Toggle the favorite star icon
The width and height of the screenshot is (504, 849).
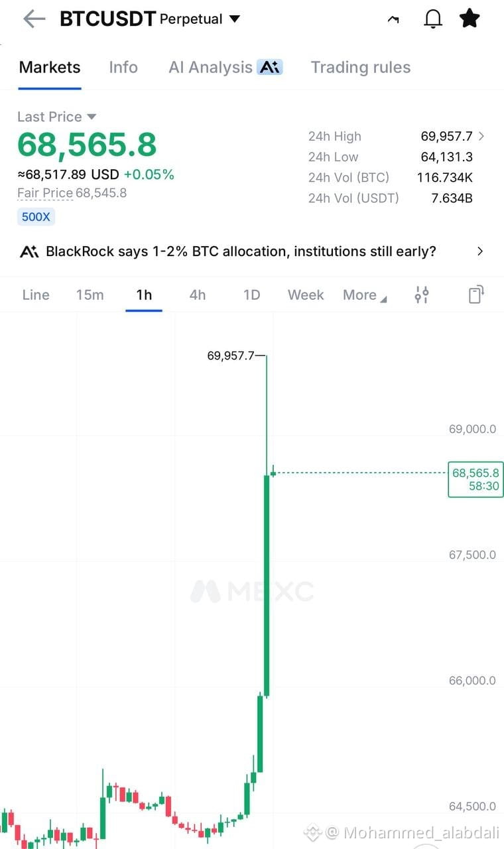click(470, 19)
